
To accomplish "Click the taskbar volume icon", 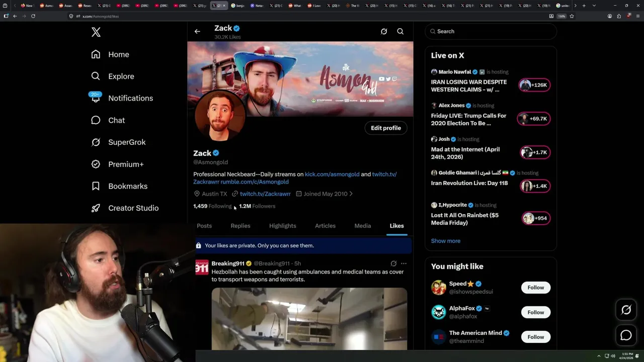I will click(x=613, y=356).
